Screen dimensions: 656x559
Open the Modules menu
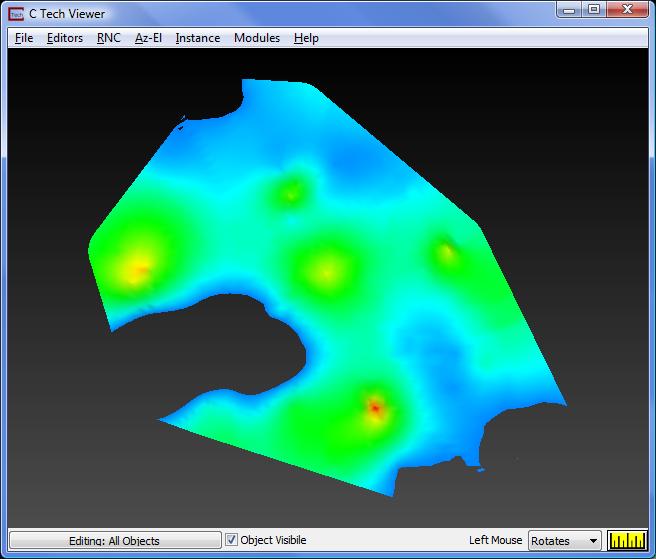click(x=257, y=38)
